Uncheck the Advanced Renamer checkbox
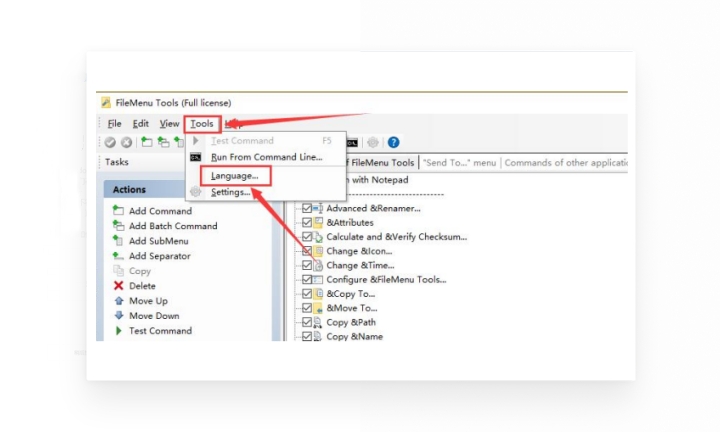This screenshot has height=432, width=720. (x=307, y=208)
